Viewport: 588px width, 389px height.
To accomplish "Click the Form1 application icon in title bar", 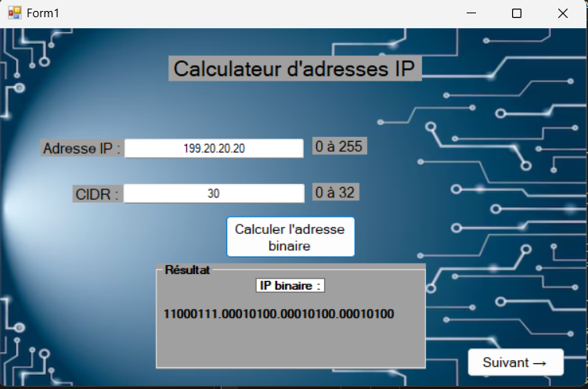I will 15,13.
